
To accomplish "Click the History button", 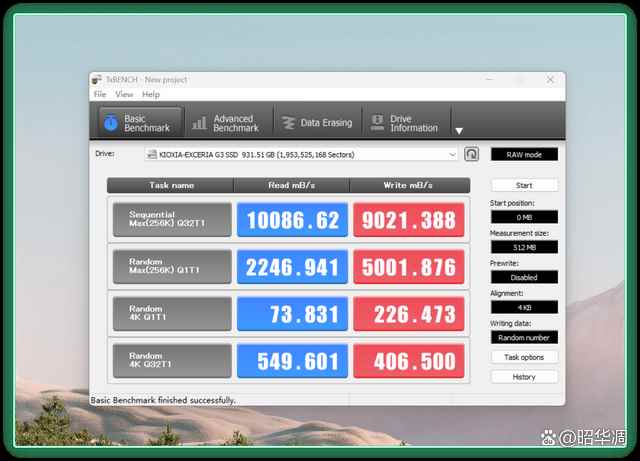I will [x=524, y=377].
